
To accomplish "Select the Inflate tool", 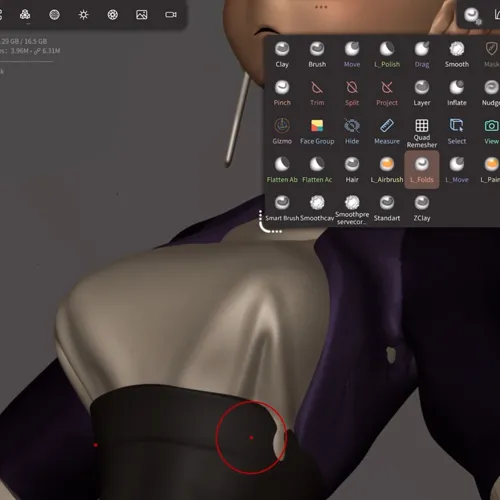I will (457, 93).
